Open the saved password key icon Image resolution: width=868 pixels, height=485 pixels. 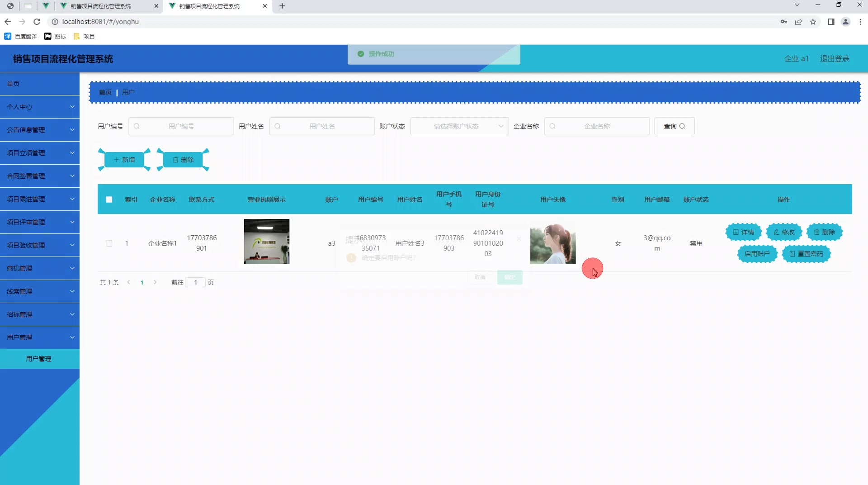click(784, 22)
